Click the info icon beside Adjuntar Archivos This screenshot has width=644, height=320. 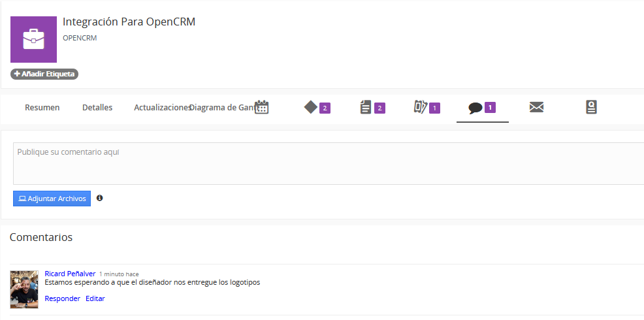point(99,198)
